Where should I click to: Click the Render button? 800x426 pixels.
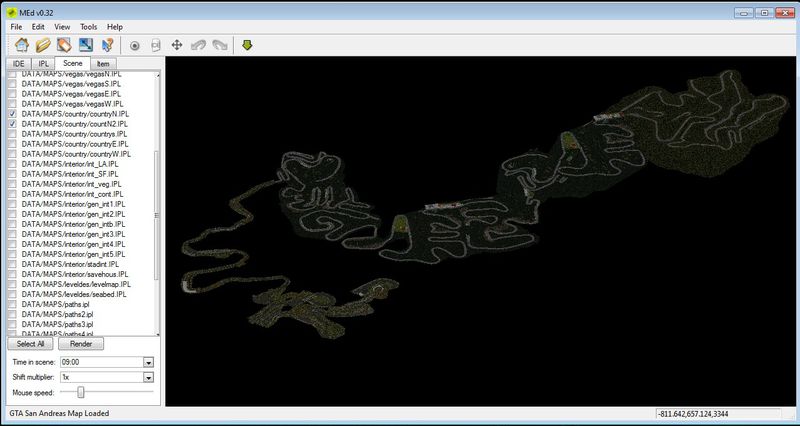[x=81, y=344]
